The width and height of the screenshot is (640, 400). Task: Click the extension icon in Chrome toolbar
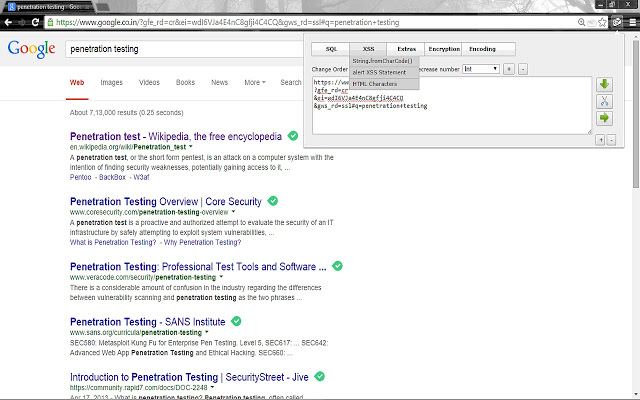click(617, 22)
